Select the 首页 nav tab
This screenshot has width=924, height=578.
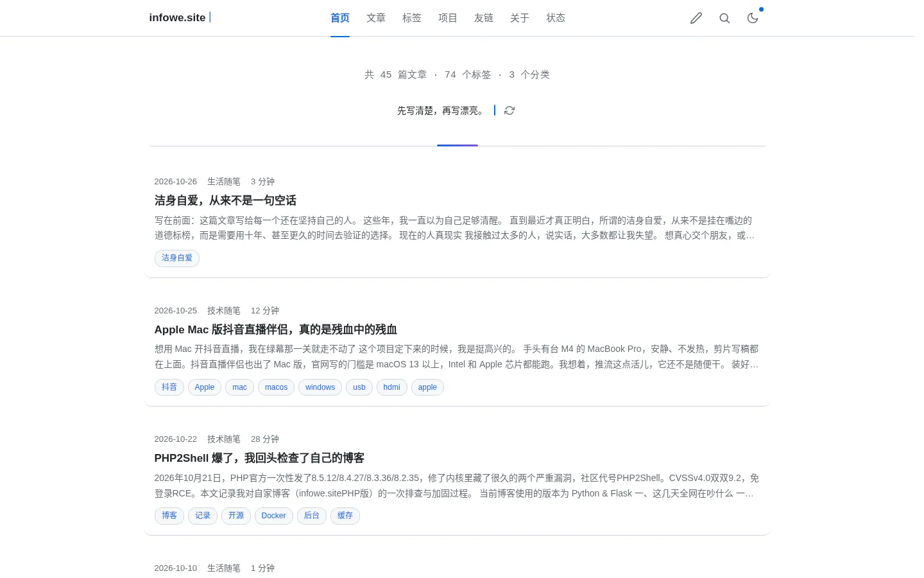340,18
